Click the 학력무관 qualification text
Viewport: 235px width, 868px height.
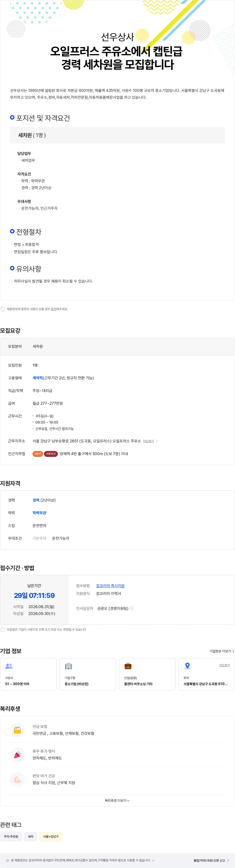click(x=39, y=513)
